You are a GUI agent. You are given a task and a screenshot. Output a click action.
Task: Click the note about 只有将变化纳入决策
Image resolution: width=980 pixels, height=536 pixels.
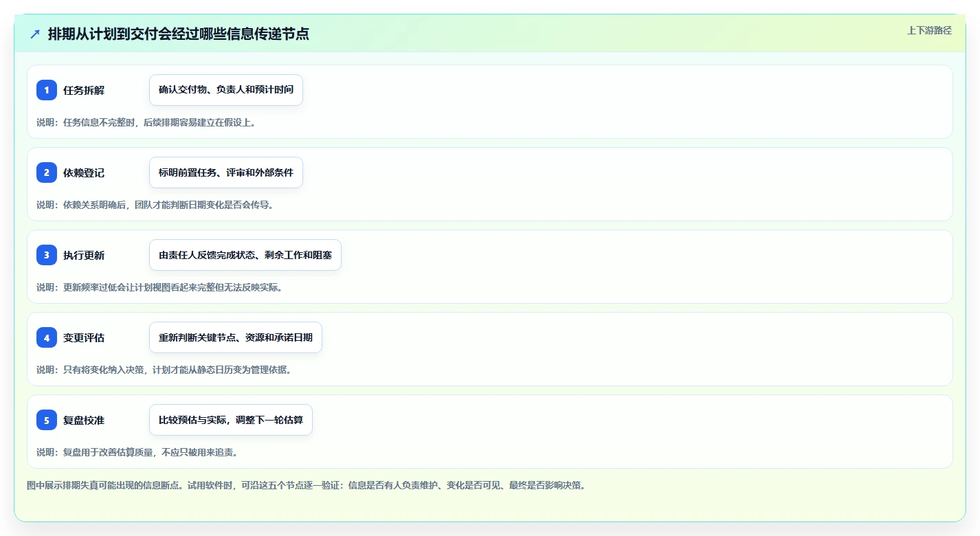click(164, 370)
